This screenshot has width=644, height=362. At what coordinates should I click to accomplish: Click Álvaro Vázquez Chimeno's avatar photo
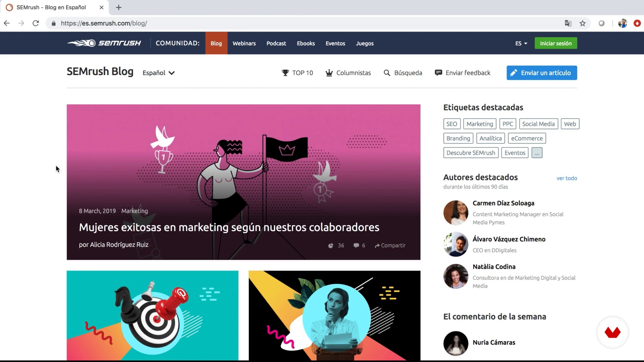455,244
